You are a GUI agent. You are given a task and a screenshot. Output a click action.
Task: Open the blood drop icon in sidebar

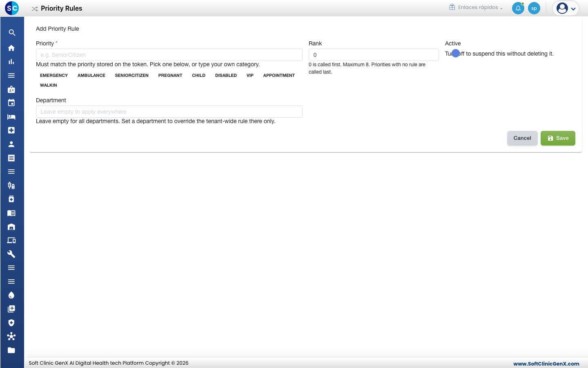(11, 295)
